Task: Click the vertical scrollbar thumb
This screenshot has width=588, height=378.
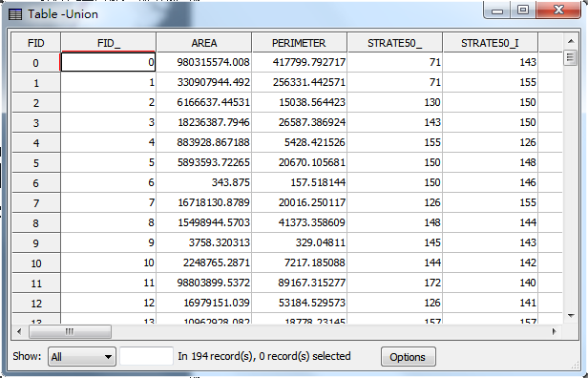Action: click(x=571, y=57)
